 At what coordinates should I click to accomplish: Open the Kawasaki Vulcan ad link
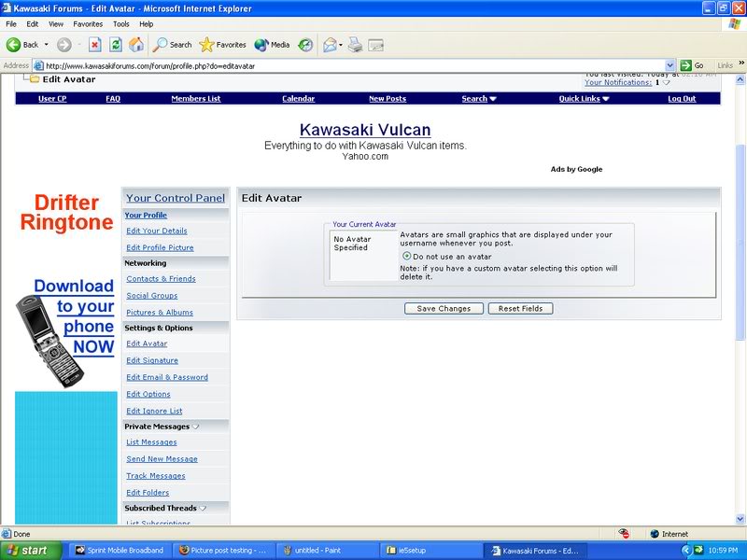[365, 130]
